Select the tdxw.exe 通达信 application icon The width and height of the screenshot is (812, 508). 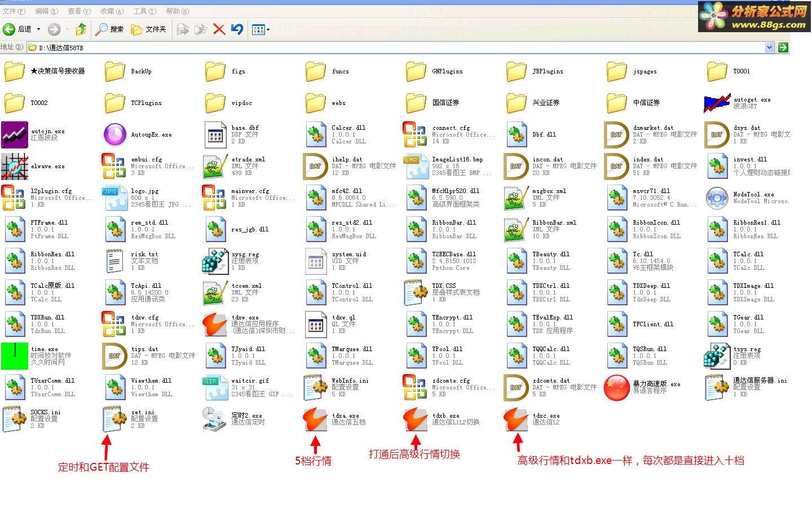tap(215, 324)
